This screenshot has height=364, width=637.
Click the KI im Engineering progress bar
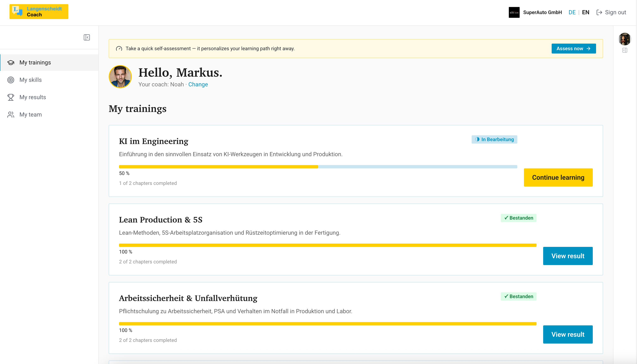318,167
